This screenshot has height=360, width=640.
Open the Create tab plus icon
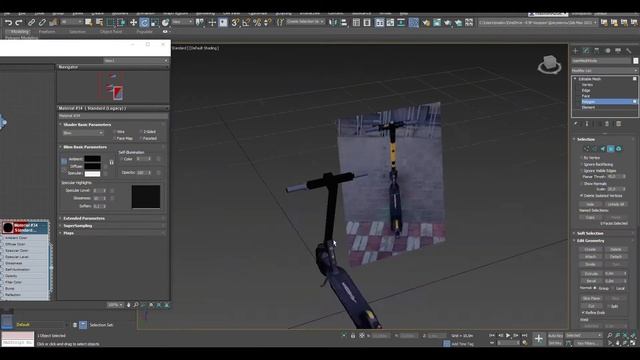tap(576, 51)
